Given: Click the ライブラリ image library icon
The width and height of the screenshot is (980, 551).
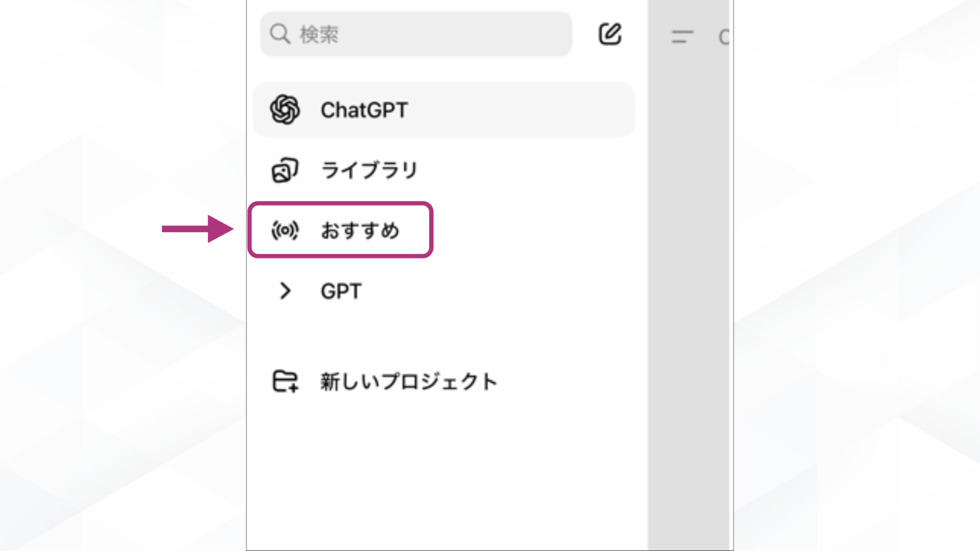Looking at the screenshot, I should tap(285, 170).
